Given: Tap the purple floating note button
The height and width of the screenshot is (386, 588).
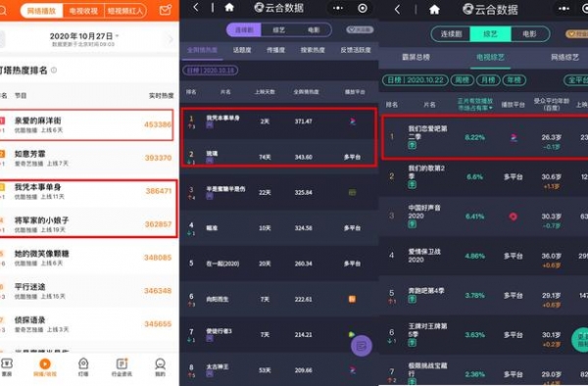Looking at the screenshot, I should (362, 346).
